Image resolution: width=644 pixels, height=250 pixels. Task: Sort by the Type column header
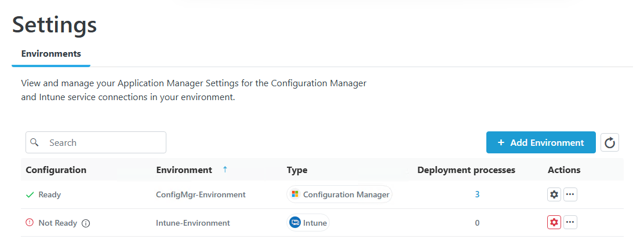point(297,170)
